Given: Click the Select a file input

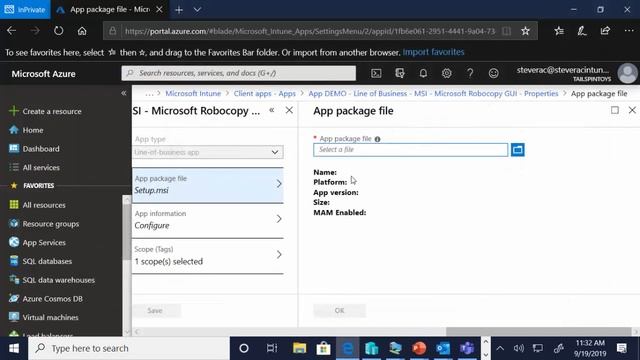Looking at the screenshot, I should pyautogui.click(x=410, y=150).
